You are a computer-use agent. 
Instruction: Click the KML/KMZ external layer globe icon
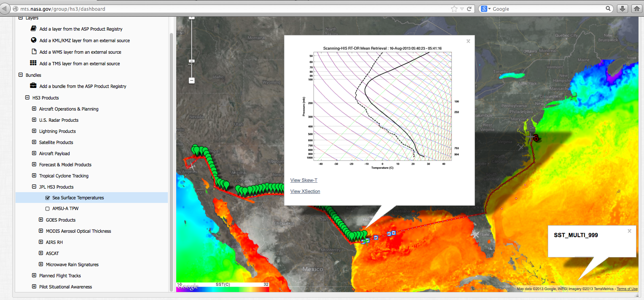pyautogui.click(x=34, y=40)
